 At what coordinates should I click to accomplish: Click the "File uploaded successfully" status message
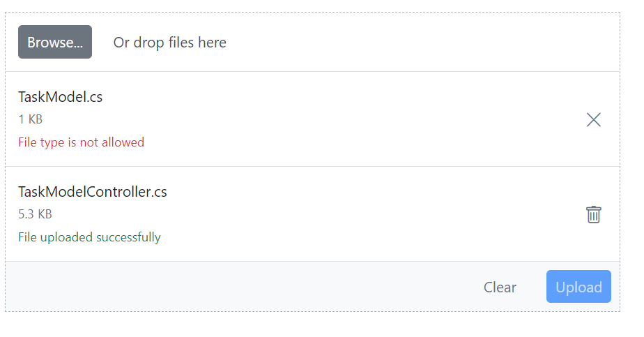coord(89,237)
